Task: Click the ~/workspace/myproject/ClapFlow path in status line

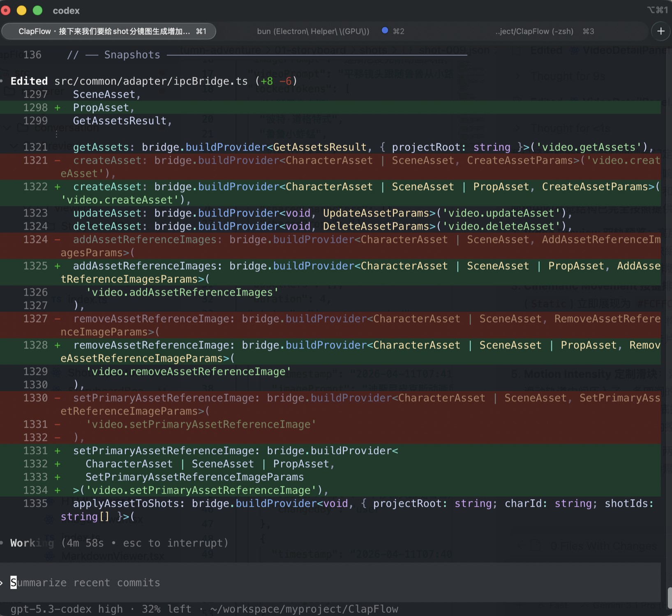Action: pos(304,609)
